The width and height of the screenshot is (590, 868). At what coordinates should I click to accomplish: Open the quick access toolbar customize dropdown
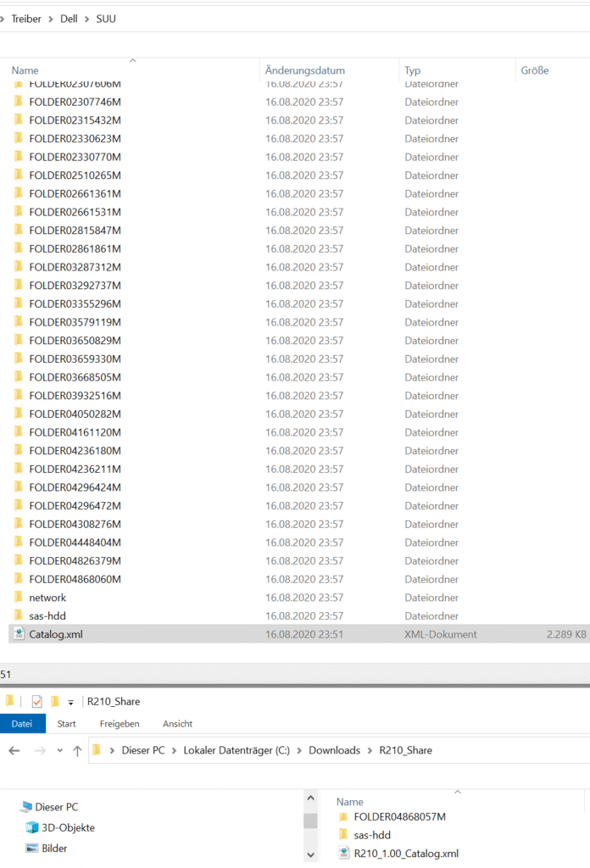[71, 702]
